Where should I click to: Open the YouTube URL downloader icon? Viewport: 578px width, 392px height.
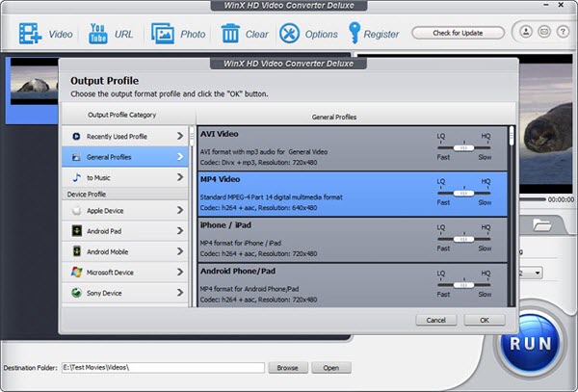(97, 34)
